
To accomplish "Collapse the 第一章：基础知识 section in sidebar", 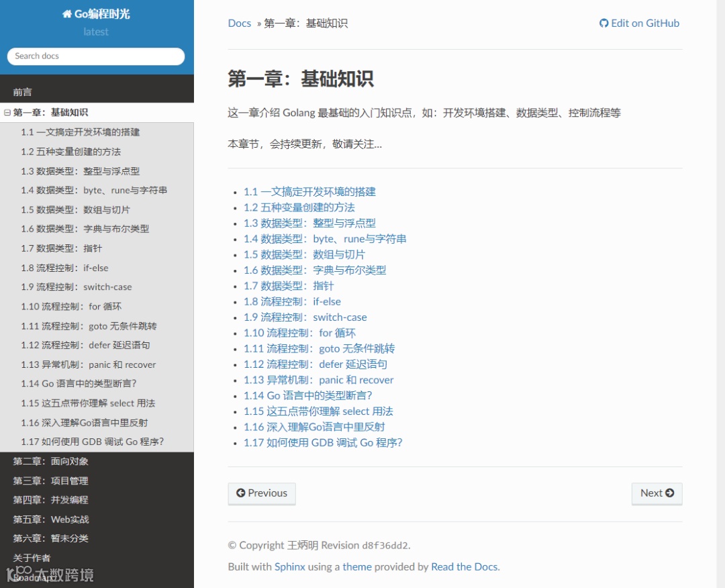I will pyautogui.click(x=6, y=111).
